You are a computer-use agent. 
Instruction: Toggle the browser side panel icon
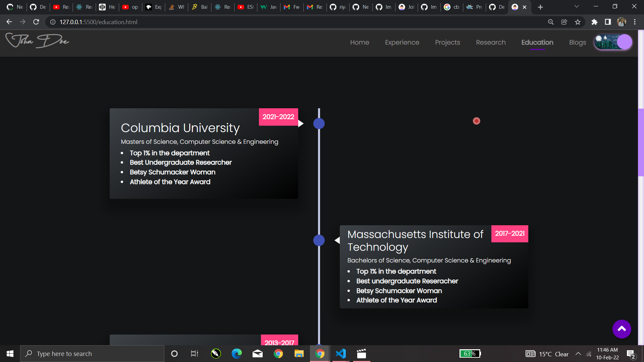coord(608,22)
